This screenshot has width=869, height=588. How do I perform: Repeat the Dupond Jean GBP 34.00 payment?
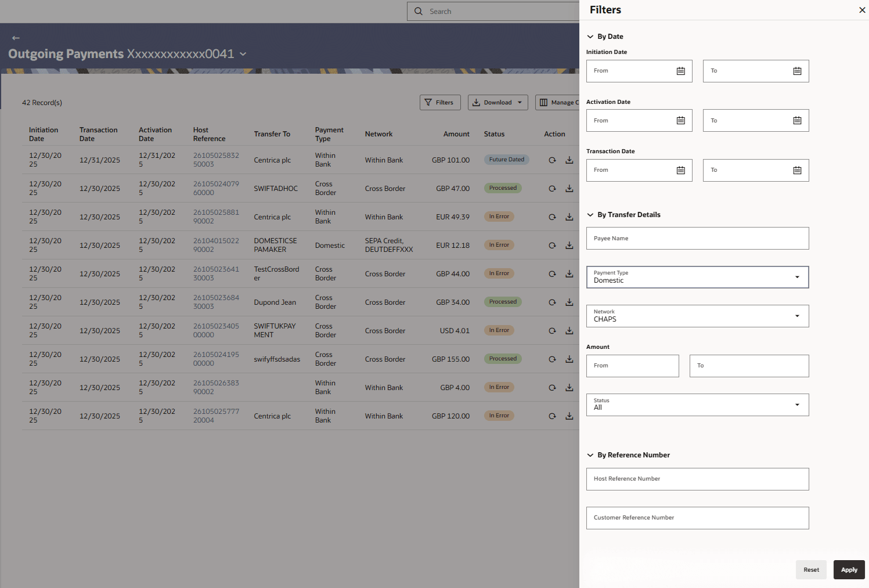(x=552, y=302)
